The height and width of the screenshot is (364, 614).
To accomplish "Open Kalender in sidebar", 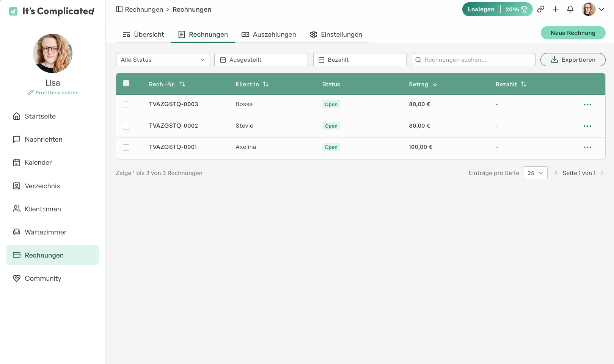I will (x=53, y=162).
